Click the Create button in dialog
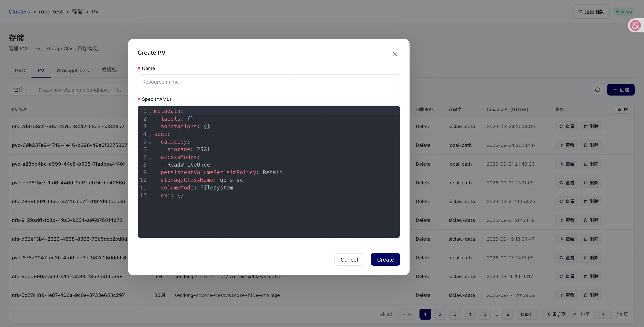 (385, 259)
